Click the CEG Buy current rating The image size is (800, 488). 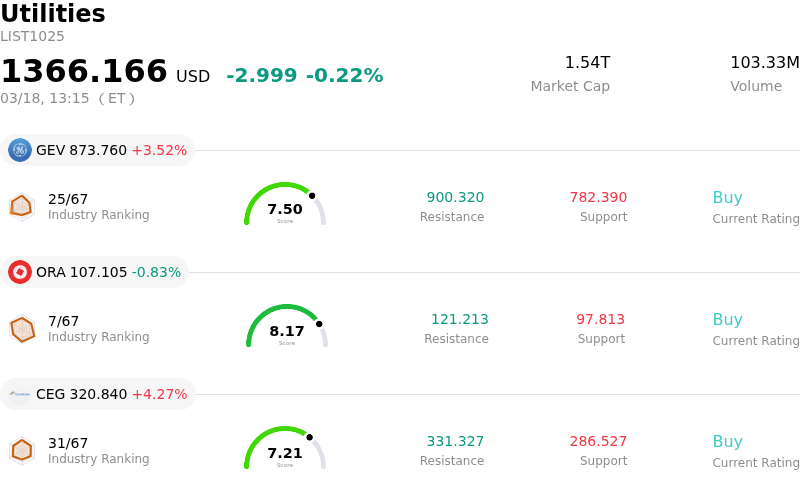point(727,441)
